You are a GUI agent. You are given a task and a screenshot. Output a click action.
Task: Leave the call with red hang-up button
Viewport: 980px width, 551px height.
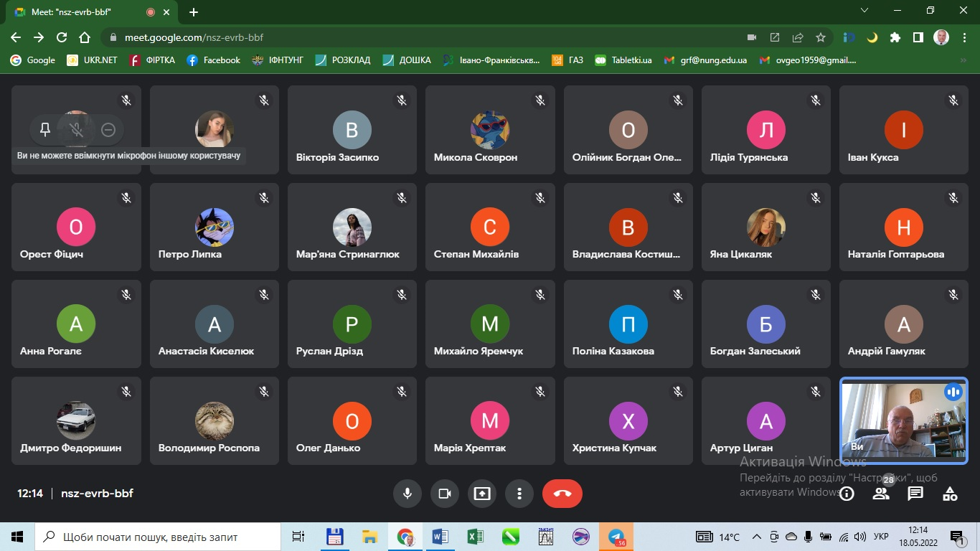pyautogui.click(x=562, y=494)
